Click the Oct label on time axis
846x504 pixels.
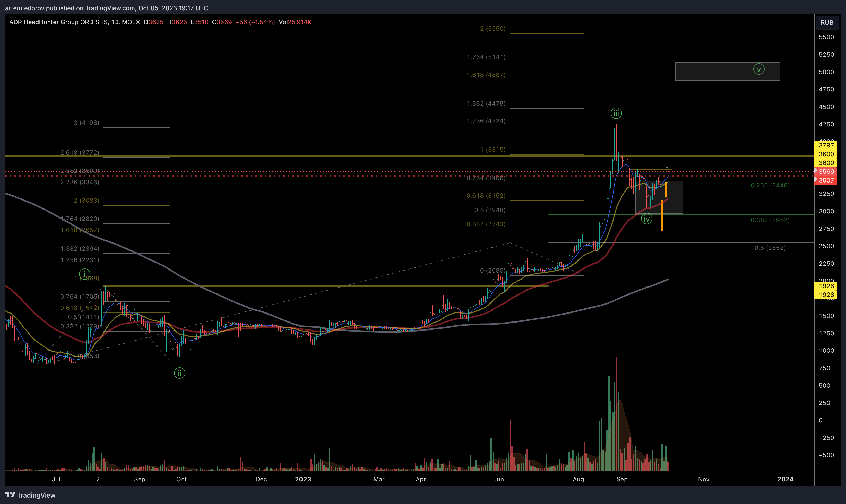tap(181, 479)
